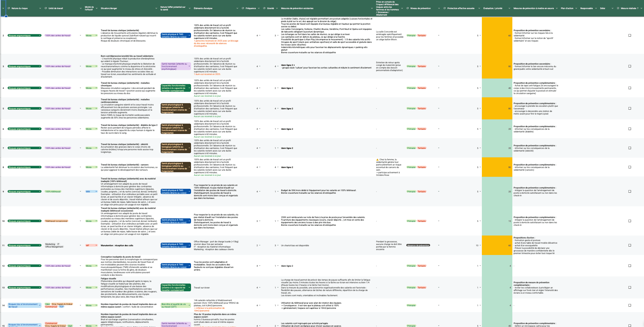Open the Situation/danger column filter arrow

156,8
